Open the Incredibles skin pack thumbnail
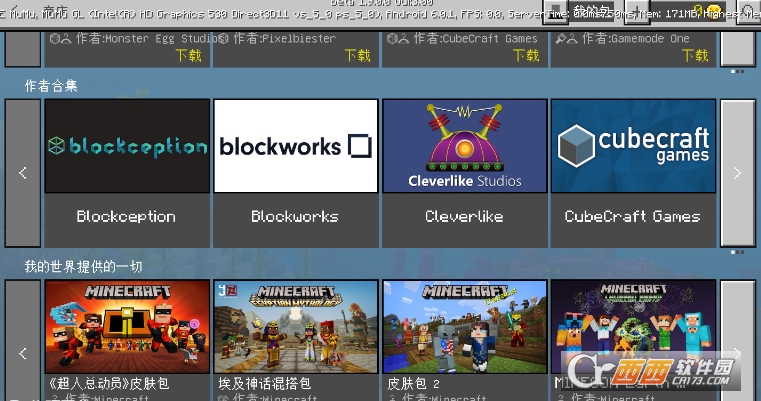Viewport: 761px width, 401px height. pyautogui.click(x=127, y=326)
